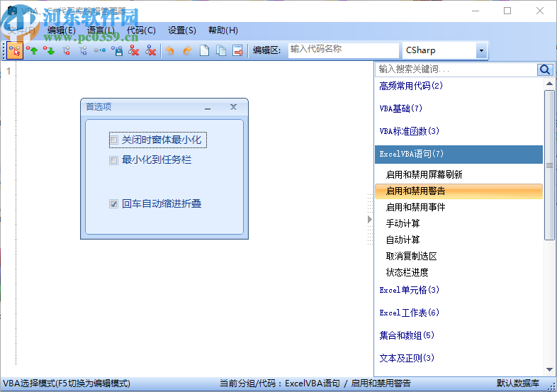The image size is (557, 392).
Task: Click the delete red node icon
Action: coord(133,50)
